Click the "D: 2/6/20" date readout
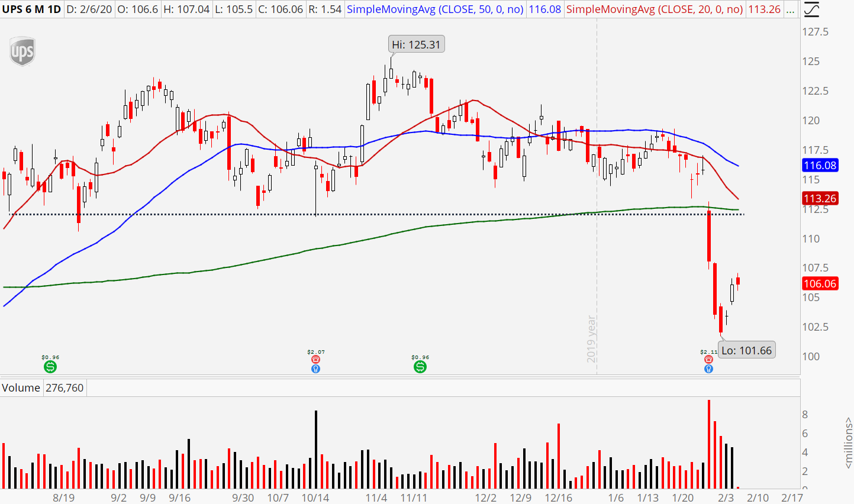Screen dimensions: 854x504 click(89, 9)
